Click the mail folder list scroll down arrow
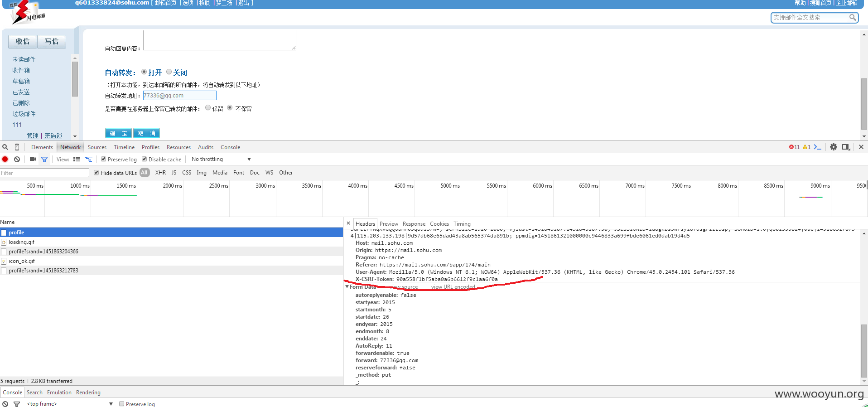This screenshot has width=868, height=407. tap(75, 136)
